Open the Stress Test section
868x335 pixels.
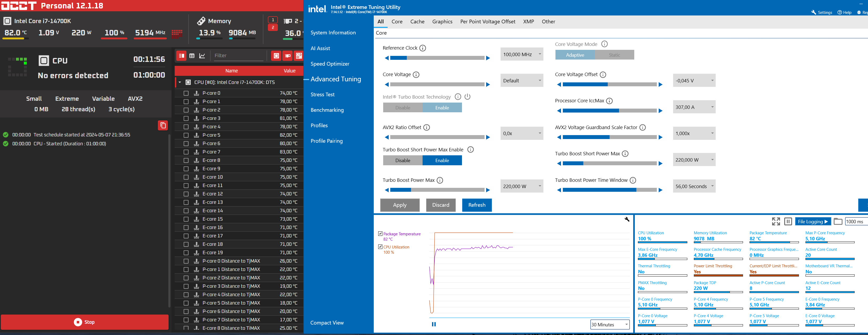tap(323, 95)
